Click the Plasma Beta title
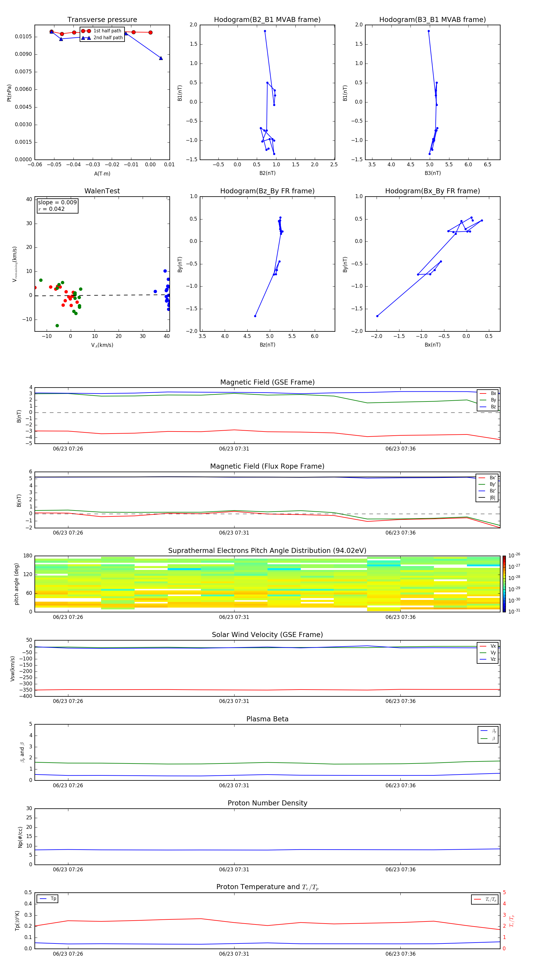 point(267,719)
